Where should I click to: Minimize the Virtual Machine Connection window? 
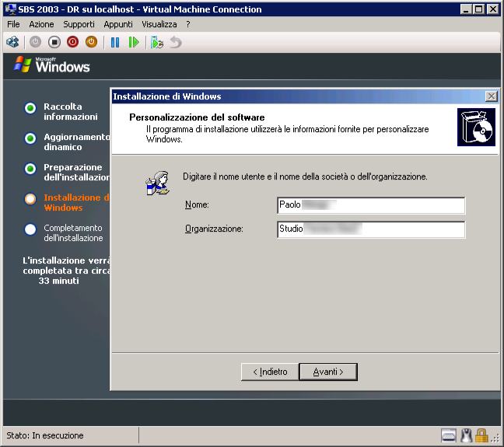[466, 9]
